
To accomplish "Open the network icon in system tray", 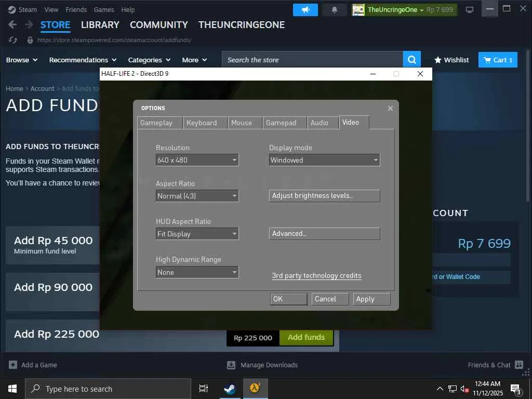I will (x=453, y=389).
